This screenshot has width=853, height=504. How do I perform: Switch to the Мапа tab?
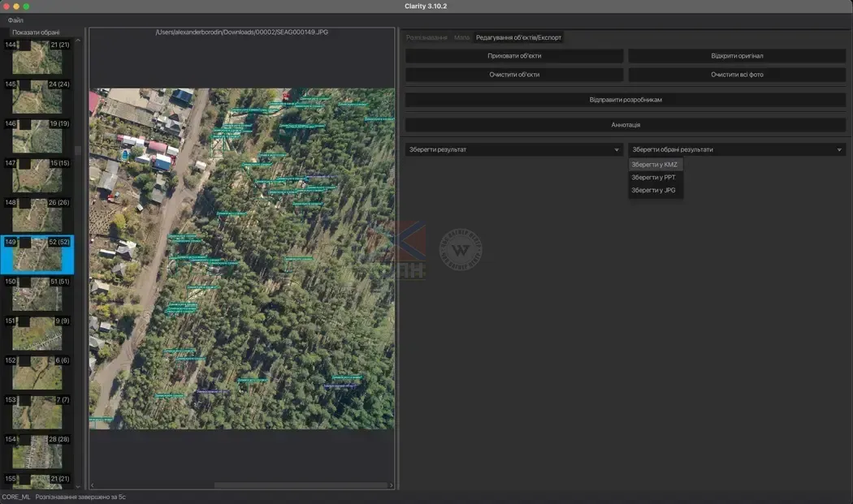click(462, 37)
